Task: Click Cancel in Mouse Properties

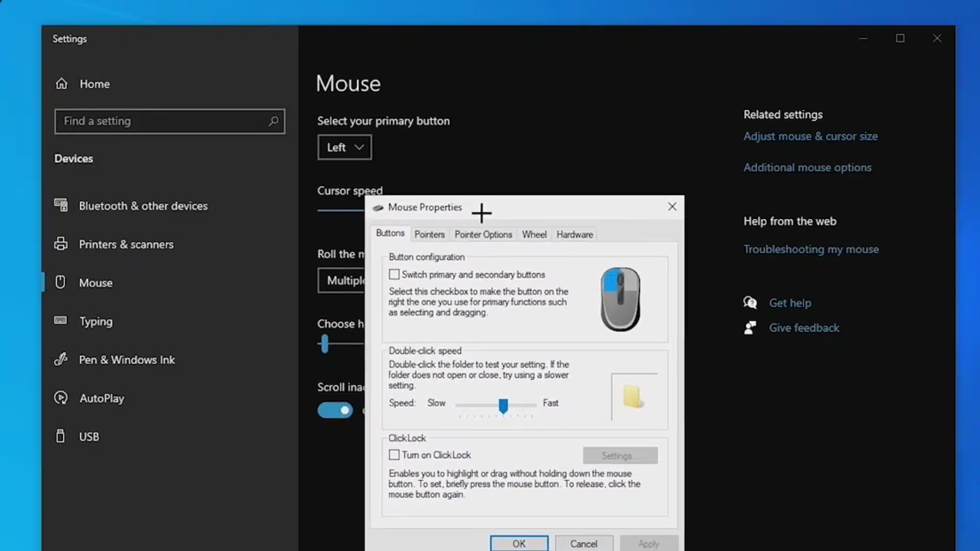Action: (x=584, y=543)
